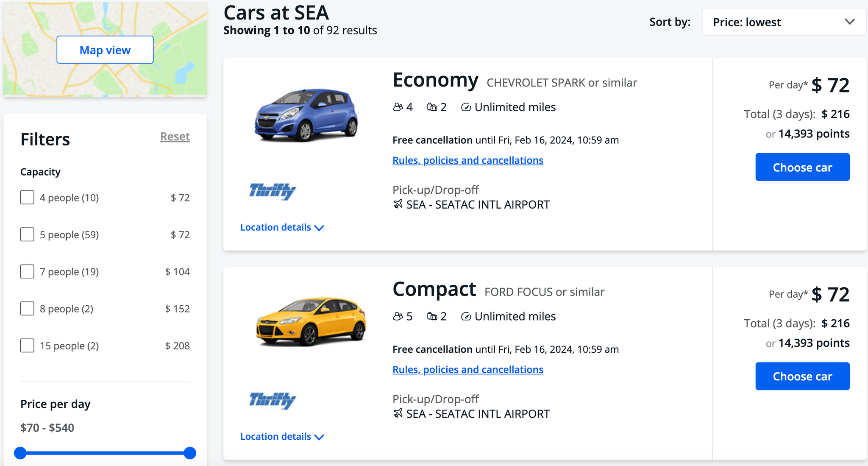Enable the 7 people capacity filter

(x=27, y=271)
